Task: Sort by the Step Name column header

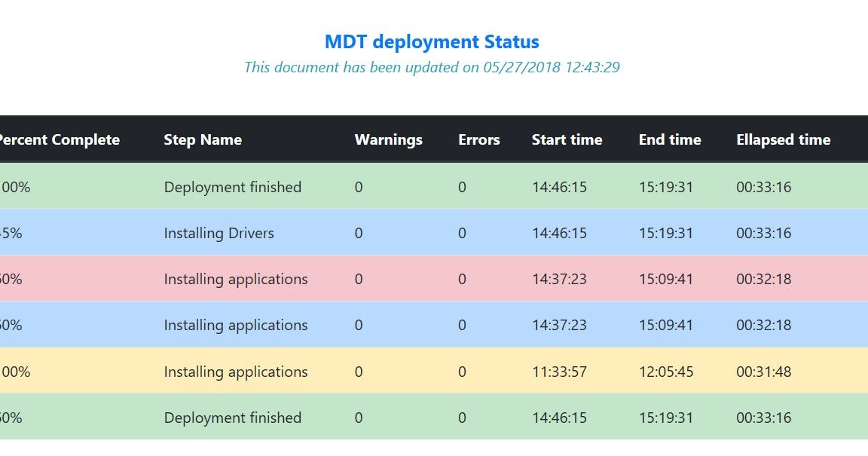Action: click(203, 139)
